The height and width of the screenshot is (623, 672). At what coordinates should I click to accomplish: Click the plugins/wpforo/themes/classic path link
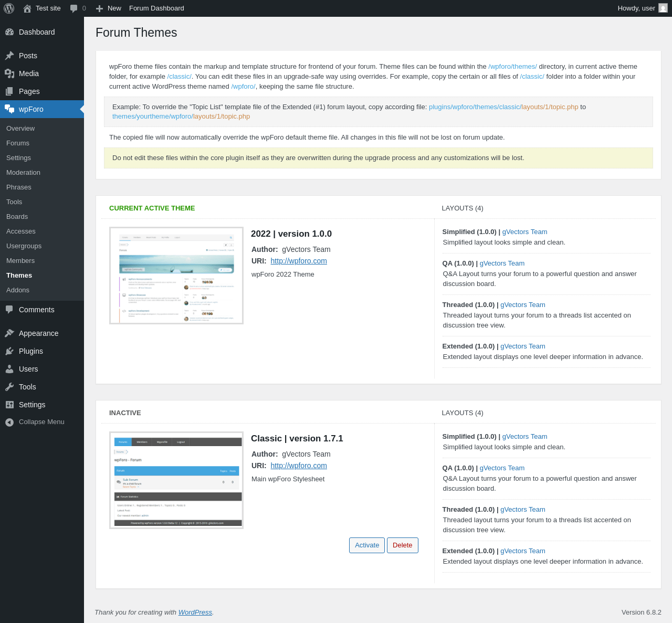point(503,107)
